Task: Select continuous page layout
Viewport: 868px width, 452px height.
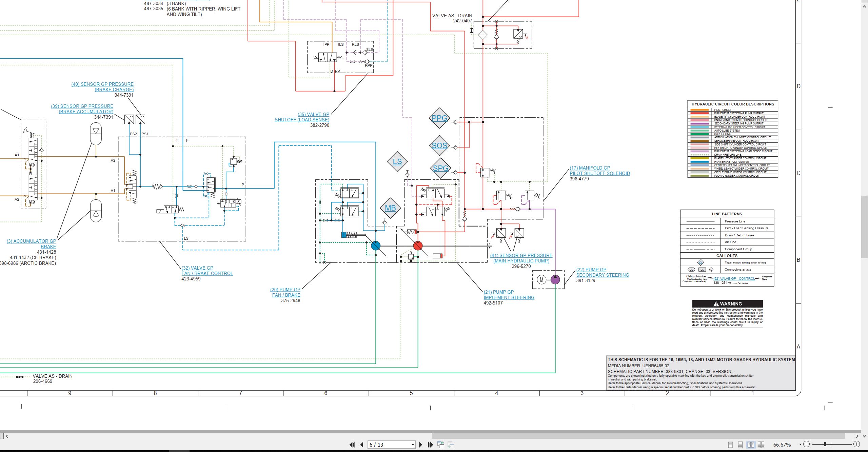Action: [x=741, y=445]
